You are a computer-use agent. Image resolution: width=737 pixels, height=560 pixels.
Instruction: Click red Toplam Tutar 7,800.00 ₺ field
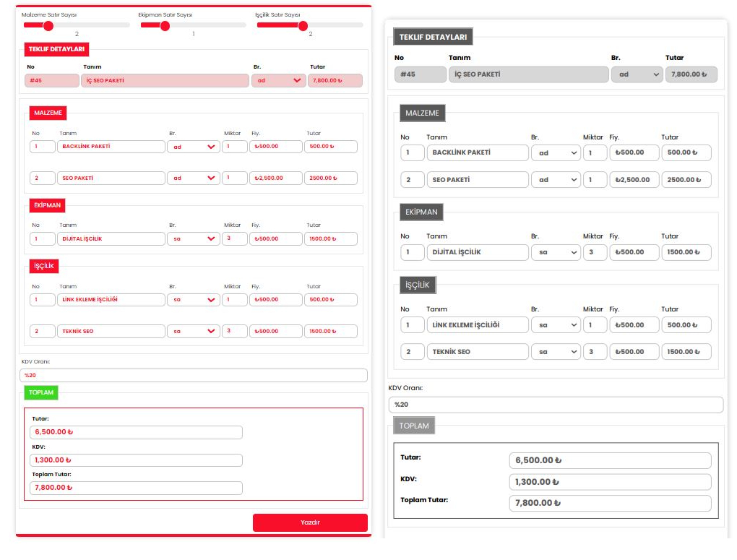point(136,488)
